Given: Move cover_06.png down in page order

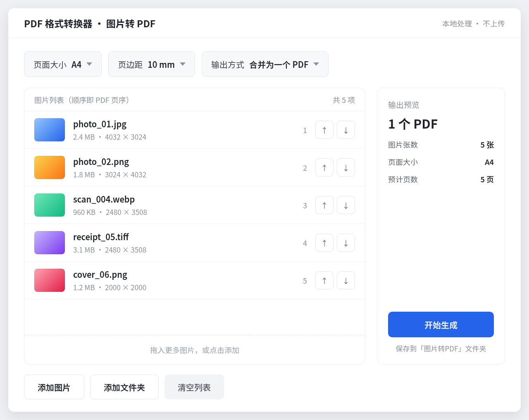Looking at the screenshot, I should [x=346, y=280].
